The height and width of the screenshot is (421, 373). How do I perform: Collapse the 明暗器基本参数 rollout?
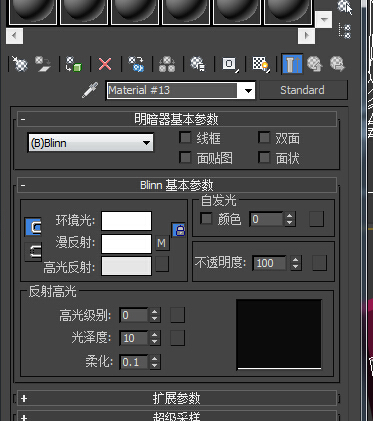coord(177,119)
